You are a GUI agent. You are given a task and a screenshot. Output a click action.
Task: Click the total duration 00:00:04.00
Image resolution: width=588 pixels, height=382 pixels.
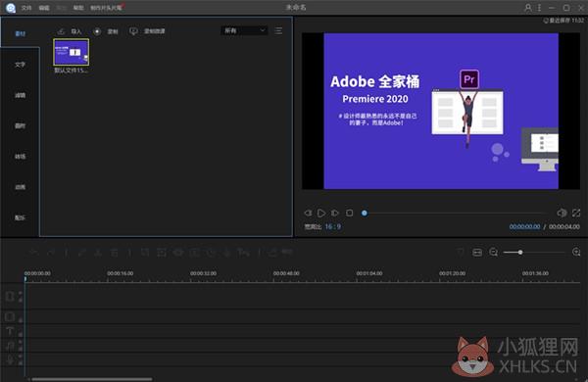coord(564,227)
